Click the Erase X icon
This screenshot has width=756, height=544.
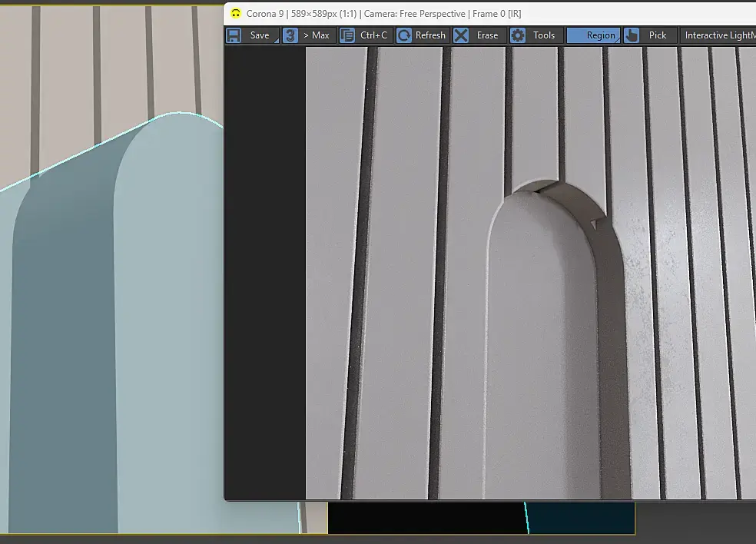coord(461,35)
